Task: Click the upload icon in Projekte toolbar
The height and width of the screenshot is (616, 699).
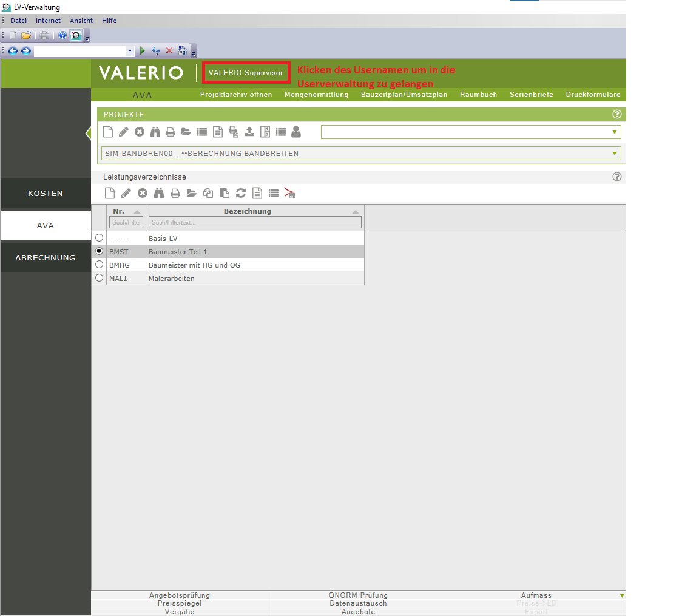Action: coord(249,132)
